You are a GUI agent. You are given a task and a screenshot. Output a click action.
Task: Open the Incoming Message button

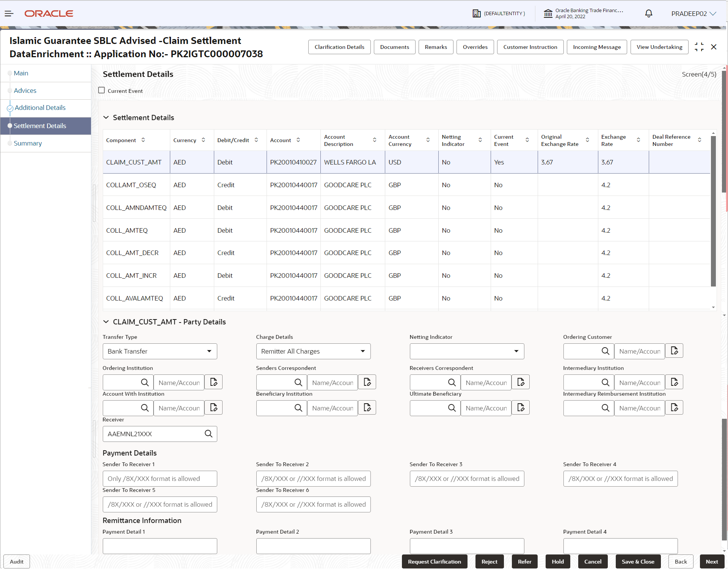[x=596, y=47]
